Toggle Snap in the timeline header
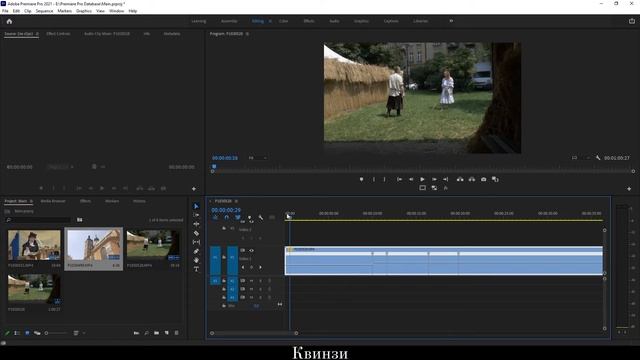This screenshot has width=640, height=360. 227,218
